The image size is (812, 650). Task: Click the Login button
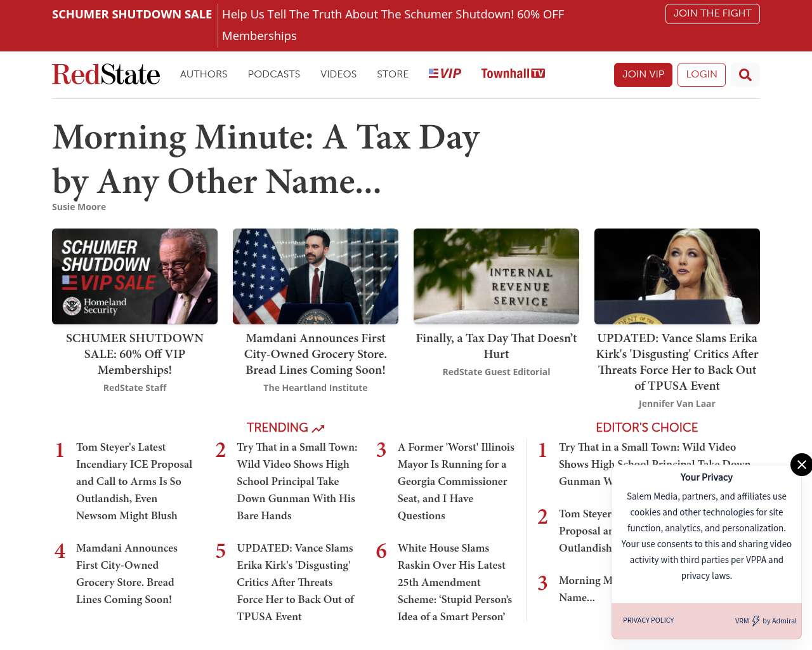pyautogui.click(x=701, y=74)
